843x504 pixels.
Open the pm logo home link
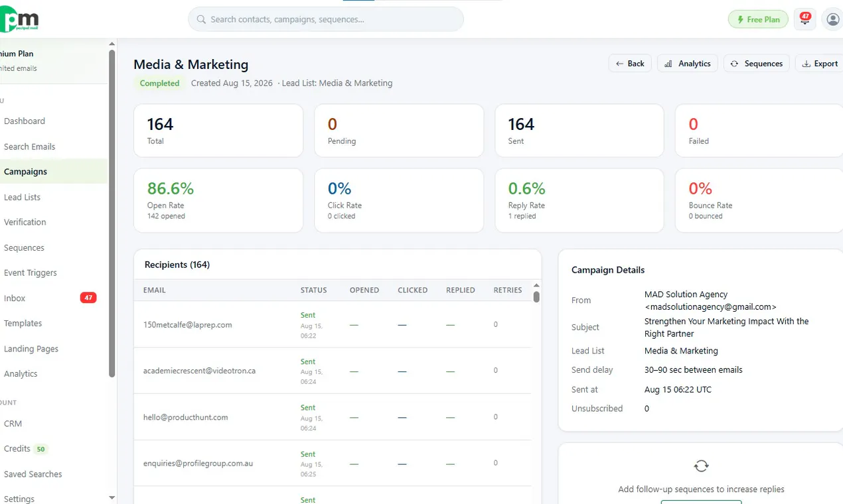coord(19,19)
